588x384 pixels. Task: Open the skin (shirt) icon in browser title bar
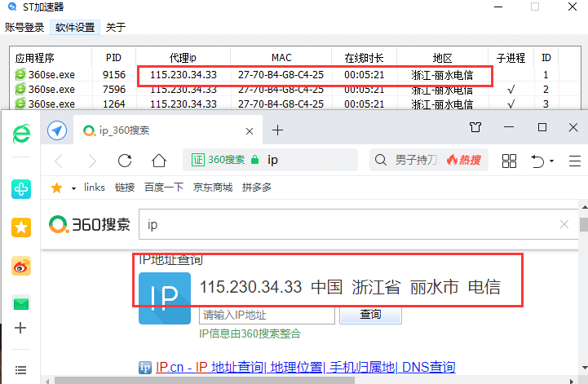pos(475,128)
